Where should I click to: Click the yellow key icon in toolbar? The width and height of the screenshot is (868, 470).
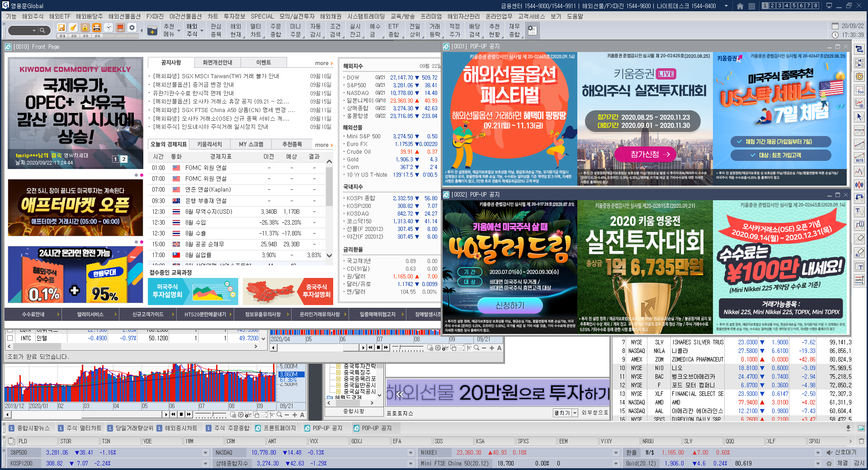[73, 28]
